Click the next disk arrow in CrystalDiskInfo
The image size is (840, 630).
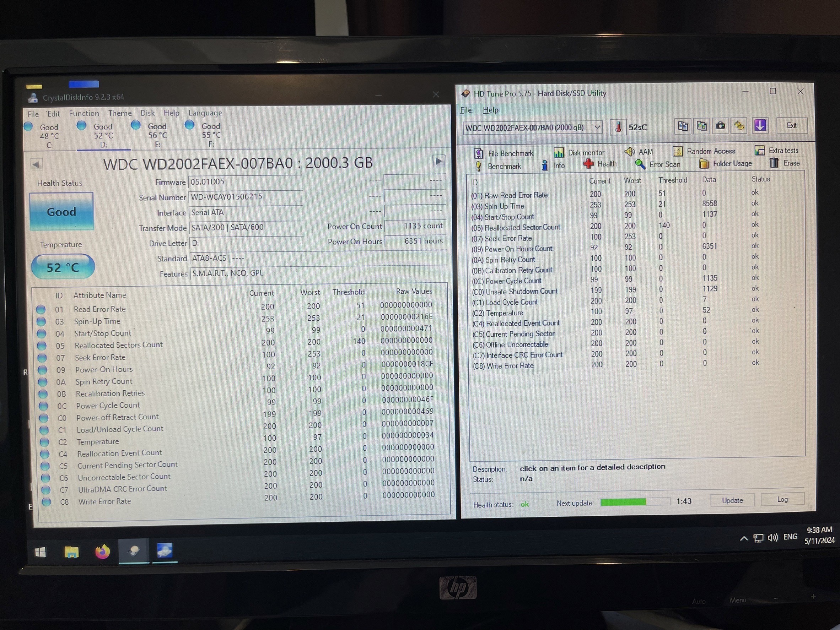[x=438, y=161]
